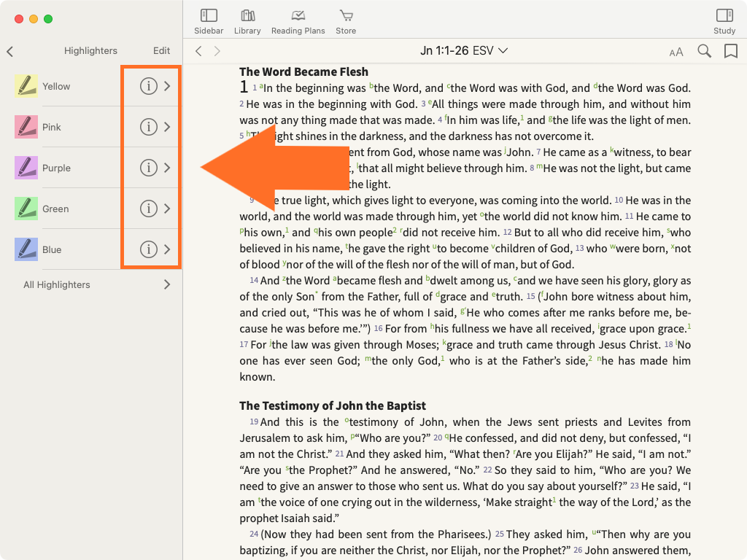Image resolution: width=747 pixels, height=560 pixels.
Task: Show info for the Yellow highlighter
Action: pyautogui.click(x=148, y=86)
